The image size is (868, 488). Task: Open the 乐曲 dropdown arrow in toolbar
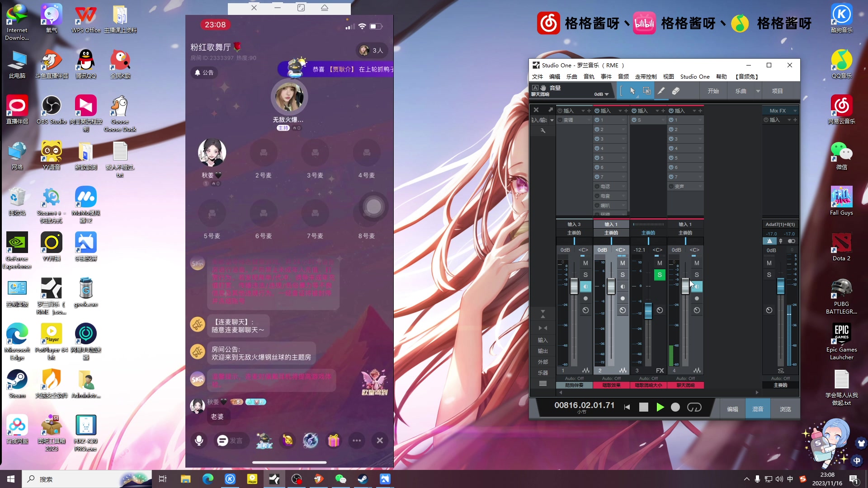[x=758, y=91]
